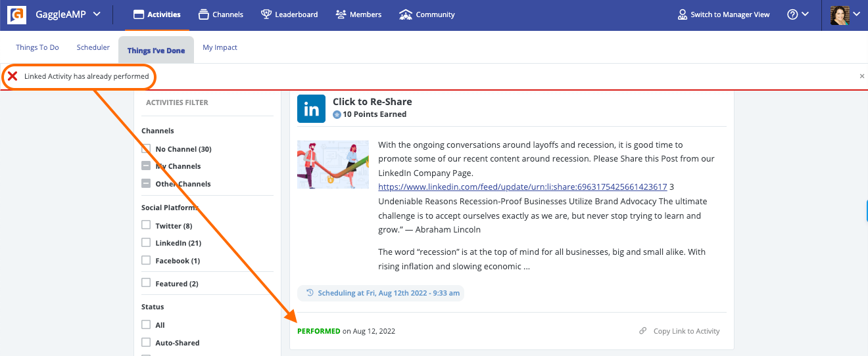868x356 pixels.
Task: Check the Auto-Shared status checkbox
Action: (x=146, y=343)
